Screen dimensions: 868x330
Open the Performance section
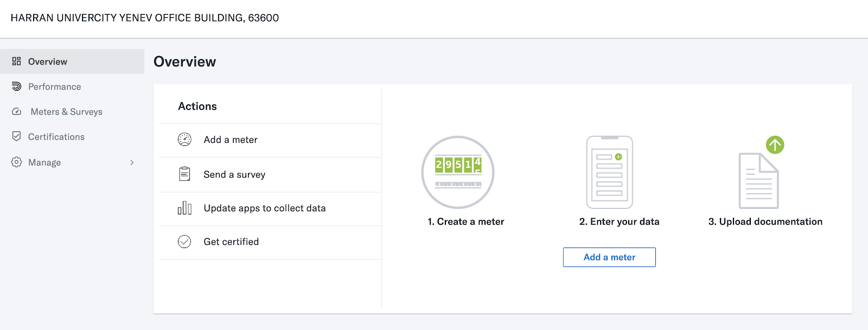[x=54, y=87]
